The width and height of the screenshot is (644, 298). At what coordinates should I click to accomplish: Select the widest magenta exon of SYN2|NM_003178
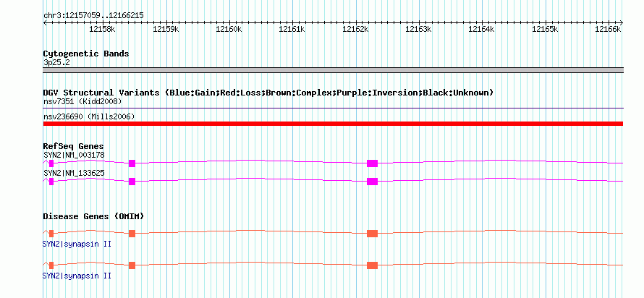click(372, 163)
